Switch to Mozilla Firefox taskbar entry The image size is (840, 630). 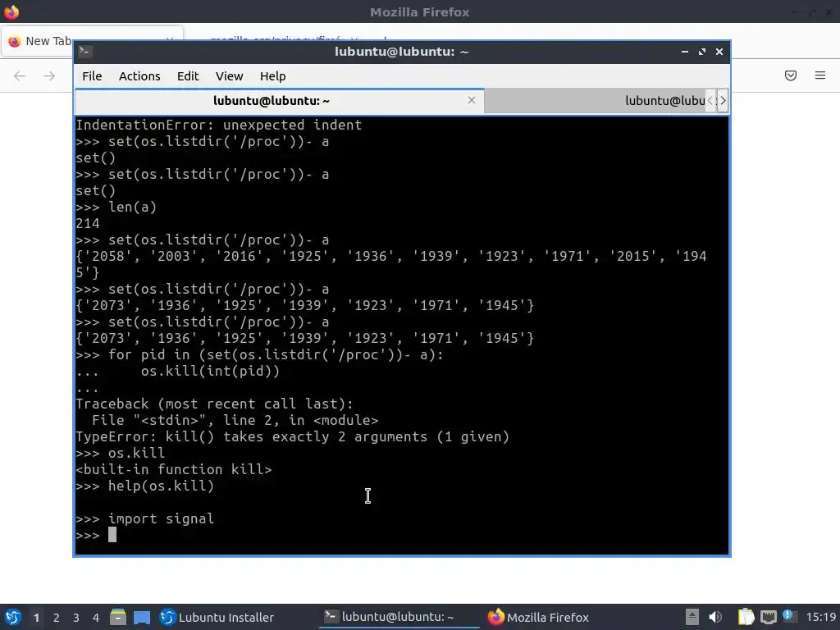pyautogui.click(x=538, y=617)
